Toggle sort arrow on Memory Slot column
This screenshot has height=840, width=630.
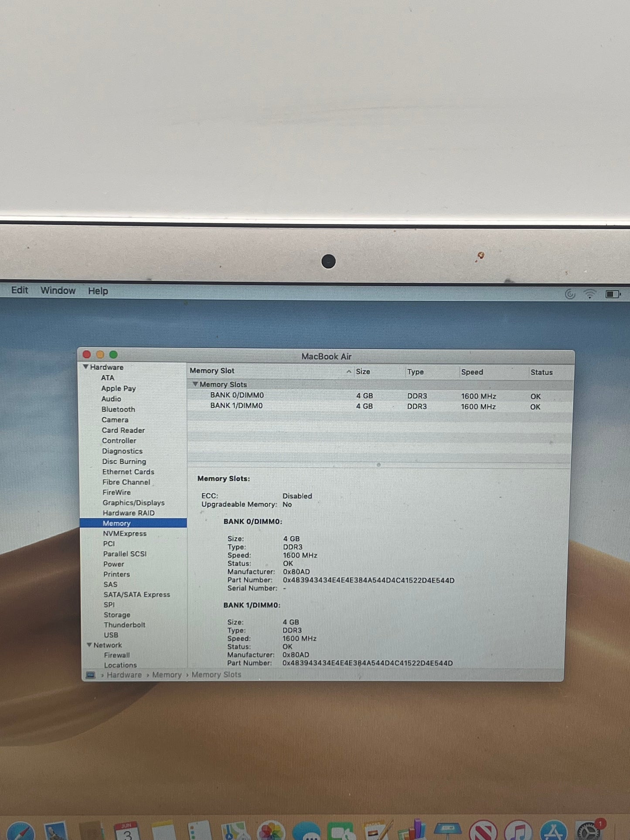(349, 371)
